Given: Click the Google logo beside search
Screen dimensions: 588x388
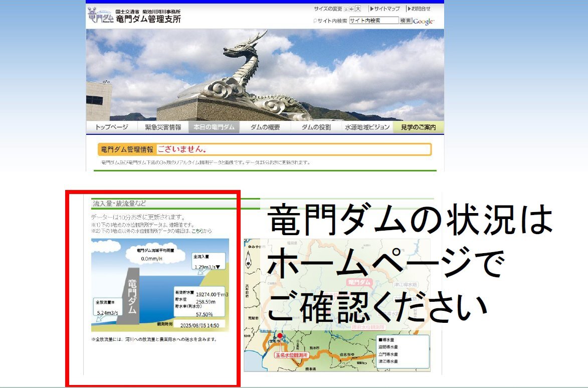Looking at the screenshot, I should 424,22.
